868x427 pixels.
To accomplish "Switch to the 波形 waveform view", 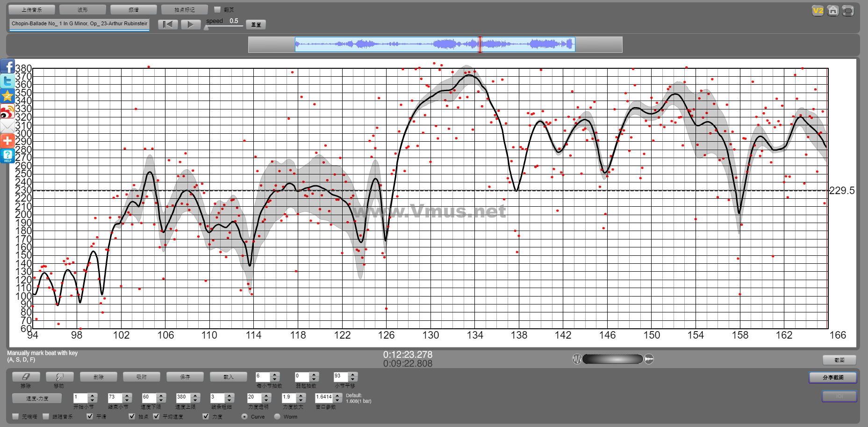I will coord(82,9).
